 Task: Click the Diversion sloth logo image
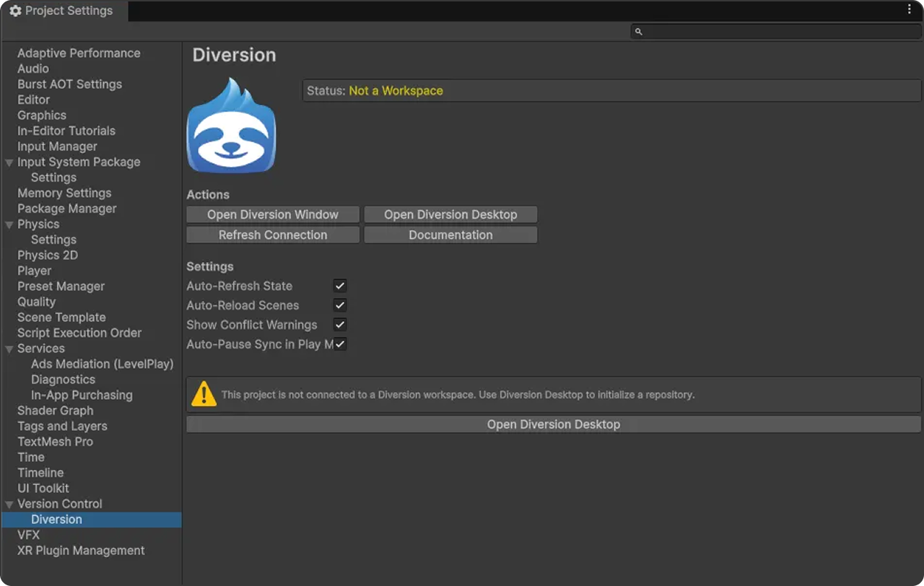coord(231,126)
